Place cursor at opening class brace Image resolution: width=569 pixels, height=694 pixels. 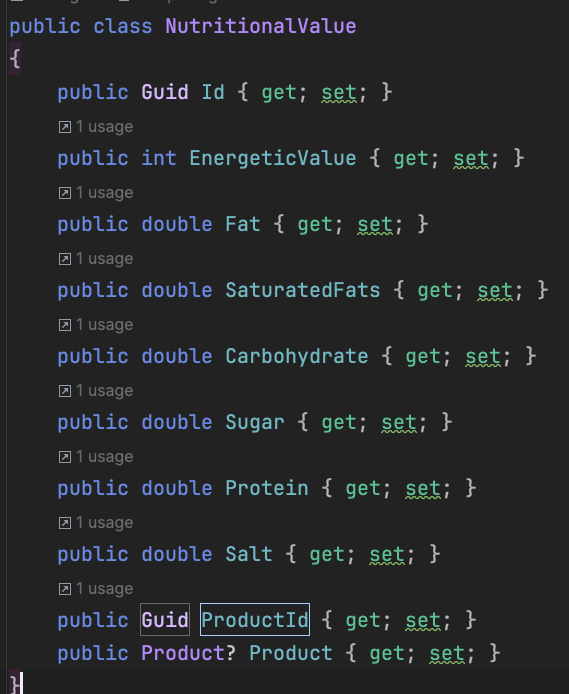pyautogui.click(x=15, y=59)
